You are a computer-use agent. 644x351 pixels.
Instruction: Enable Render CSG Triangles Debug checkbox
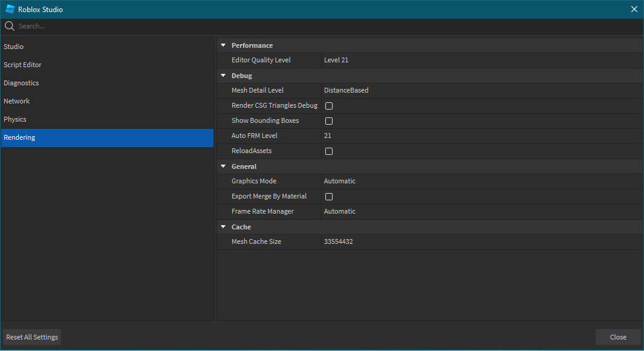329,106
